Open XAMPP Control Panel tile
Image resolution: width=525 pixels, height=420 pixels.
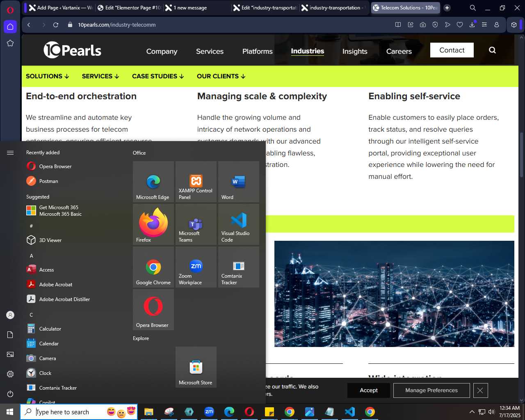point(196,182)
